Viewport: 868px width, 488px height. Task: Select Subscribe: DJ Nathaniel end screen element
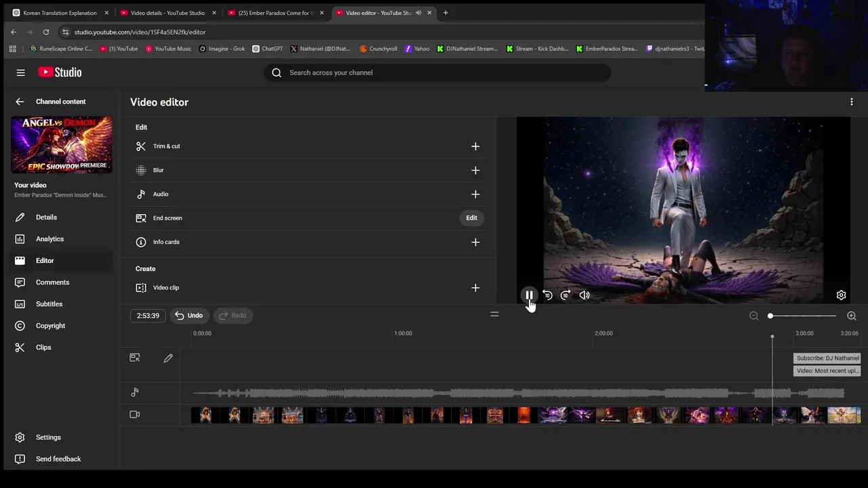tap(827, 358)
